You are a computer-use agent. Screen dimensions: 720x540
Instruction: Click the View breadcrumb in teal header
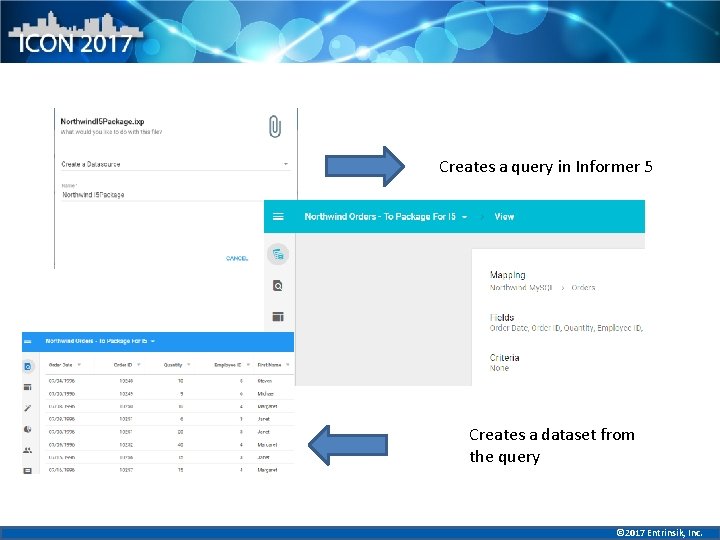pyautogui.click(x=504, y=217)
